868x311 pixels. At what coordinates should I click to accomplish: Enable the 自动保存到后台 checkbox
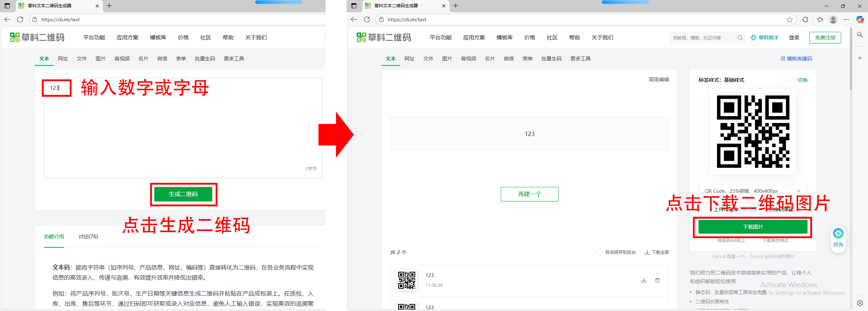(x=600, y=252)
